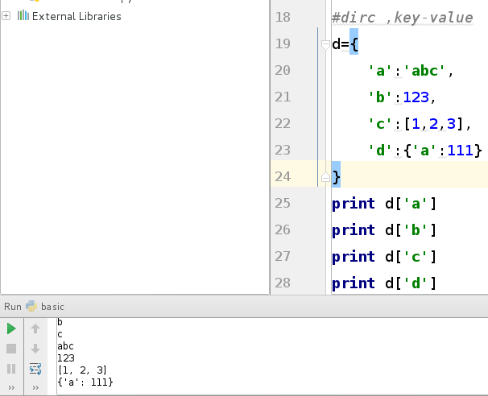
Task: Click line number 19 in the gutter
Action: tap(283, 44)
